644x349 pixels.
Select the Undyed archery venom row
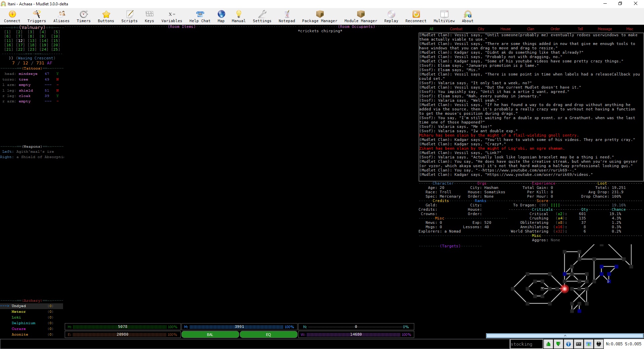(x=32, y=306)
